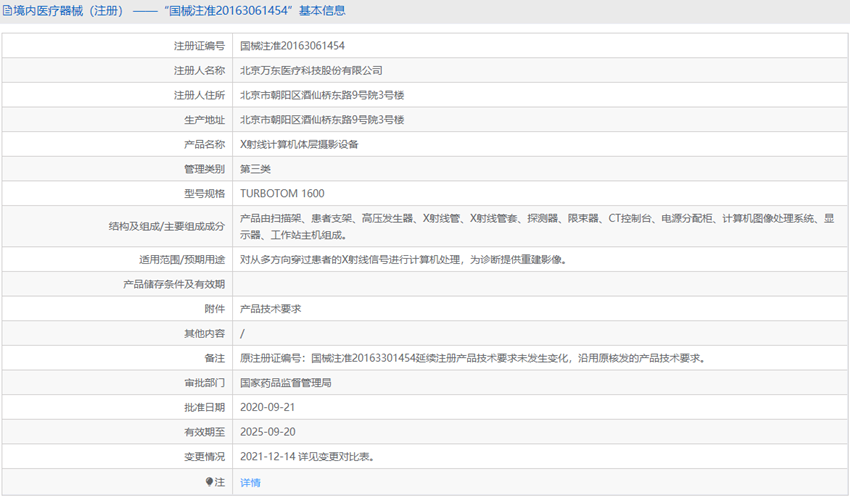Click the 审批部门 row label

(204, 383)
